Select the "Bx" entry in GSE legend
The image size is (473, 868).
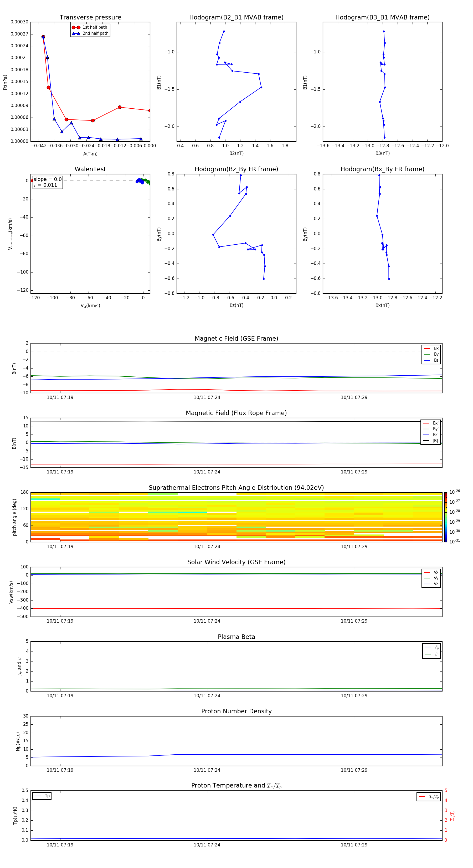tap(431, 349)
